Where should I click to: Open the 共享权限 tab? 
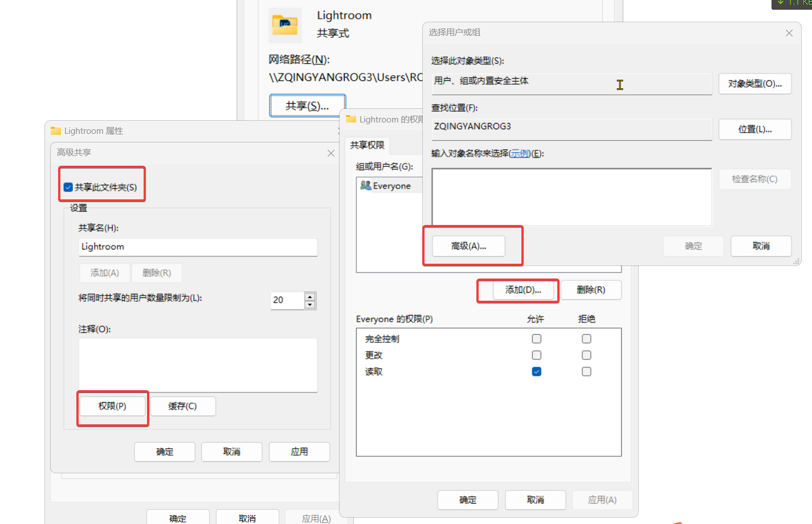pyautogui.click(x=368, y=145)
